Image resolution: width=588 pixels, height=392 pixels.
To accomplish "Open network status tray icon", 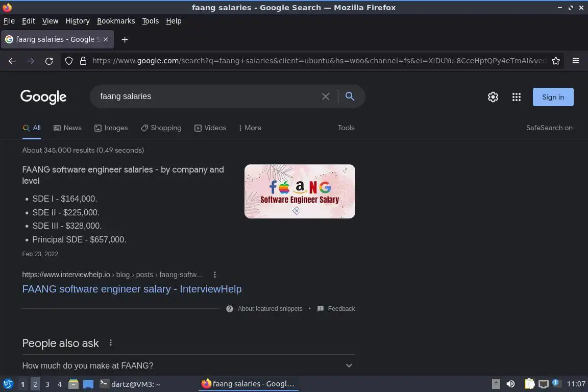I will click(544, 384).
